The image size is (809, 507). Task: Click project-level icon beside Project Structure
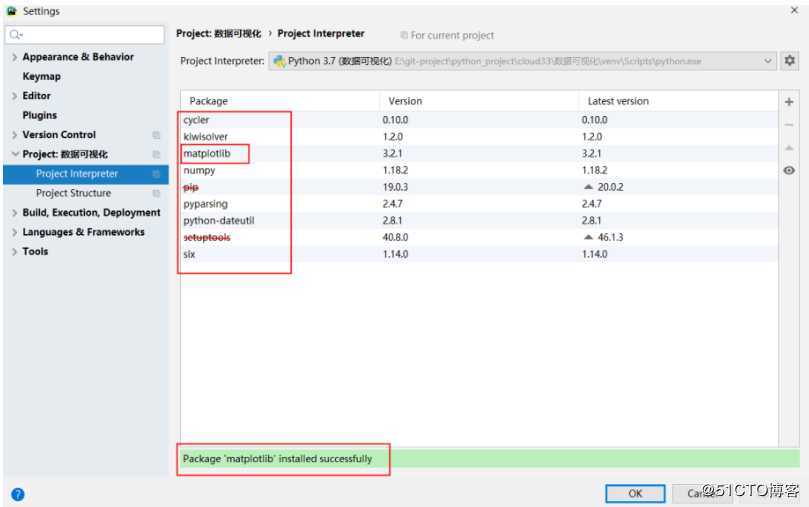(156, 193)
